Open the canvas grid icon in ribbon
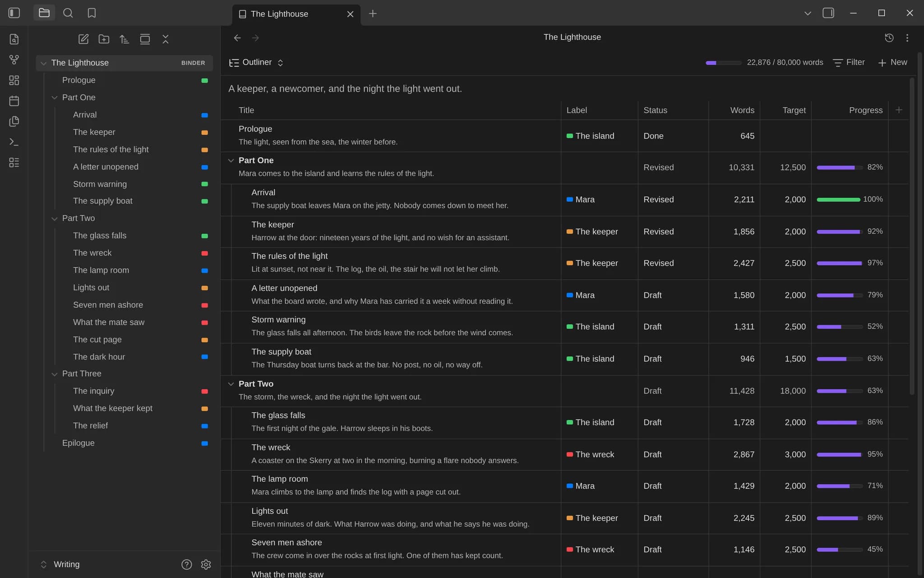 point(14,80)
